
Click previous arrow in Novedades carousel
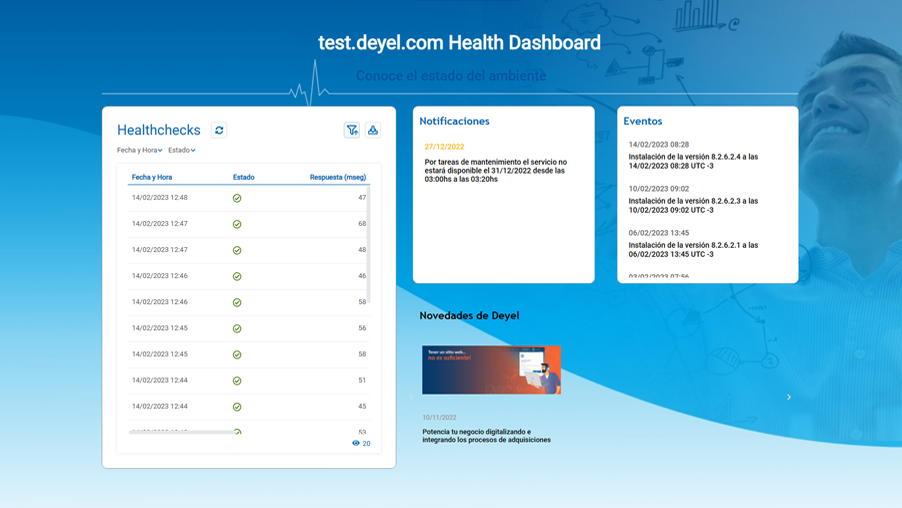point(411,397)
